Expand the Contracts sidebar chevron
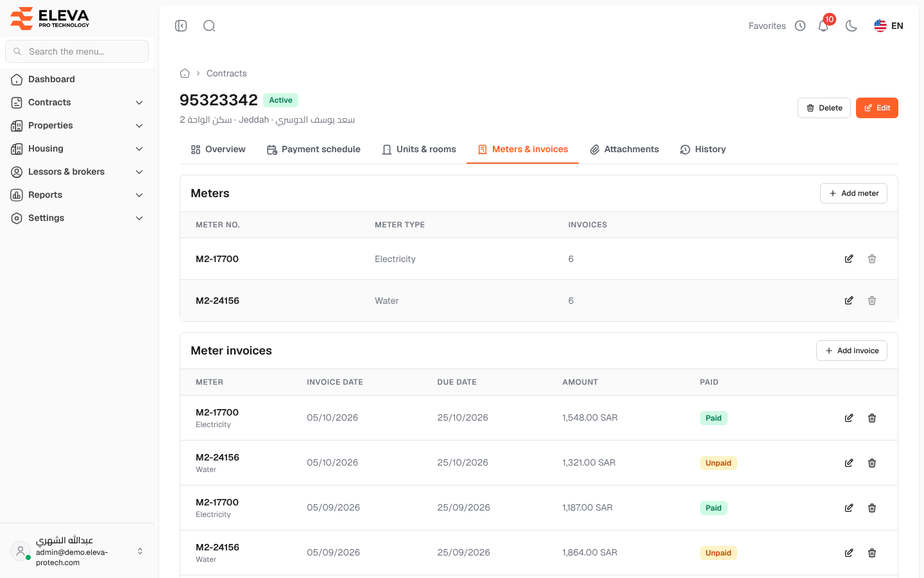The image size is (924, 578). pos(139,103)
